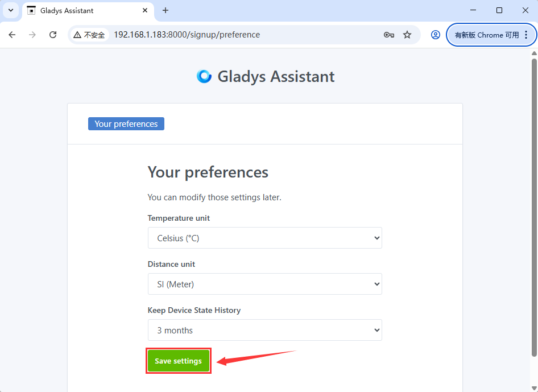Open the tab search chevron icon
This screenshot has height=392, width=538.
11,10
